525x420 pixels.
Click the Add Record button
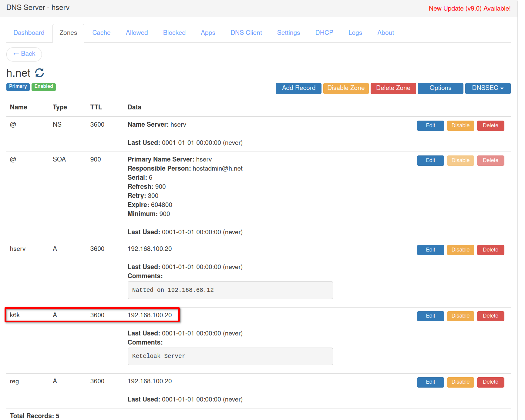[x=298, y=88]
